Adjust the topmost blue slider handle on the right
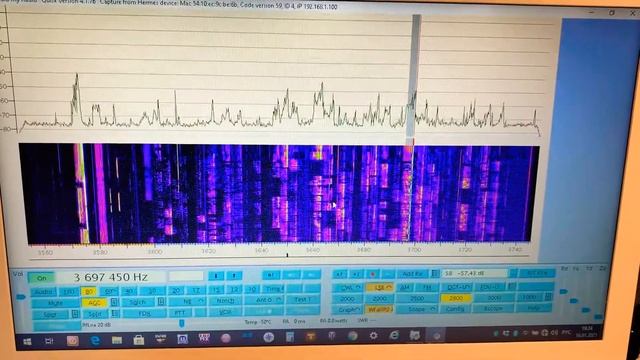This screenshot has height=360, width=640. pos(563,291)
